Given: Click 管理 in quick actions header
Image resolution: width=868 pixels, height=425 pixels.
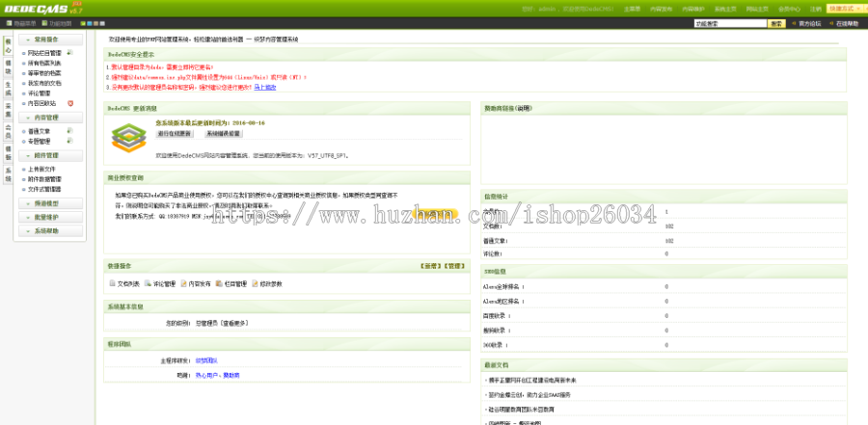Looking at the screenshot, I should coord(453,266).
